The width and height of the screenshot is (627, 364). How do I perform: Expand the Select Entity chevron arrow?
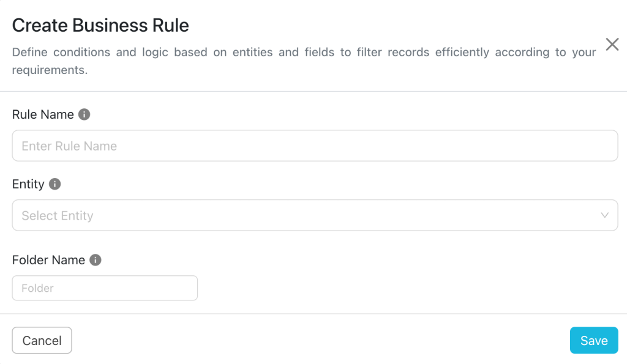tap(604, 215)
